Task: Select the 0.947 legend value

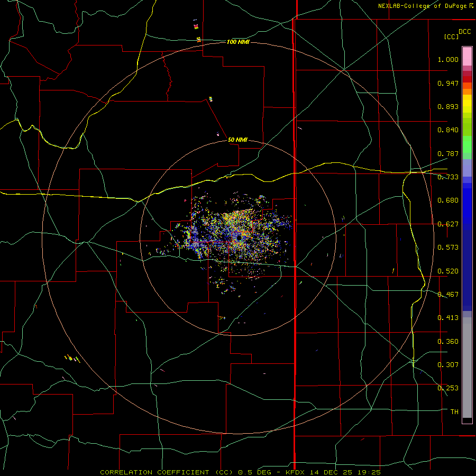Action: [448, 83]
